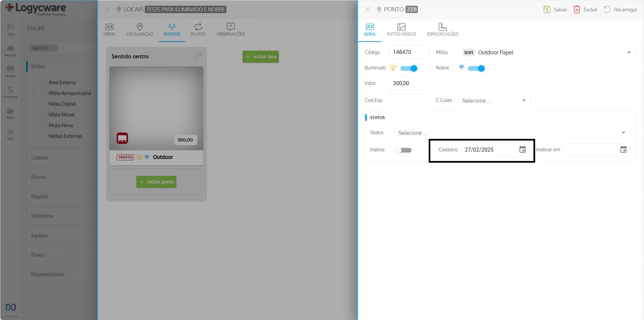The height and width of the screenshot is (320, 644).
Task: Click the incluir face button
Action: coord(261,57)
